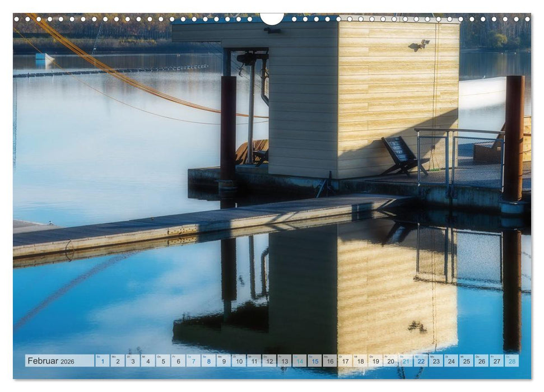Select date 10 in the calendar strip

pyautogui.click(x=239, y=361)
